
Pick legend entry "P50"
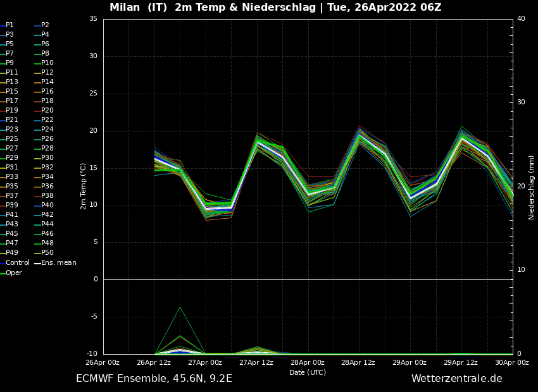pyautogui.click(x=47, y=253)
